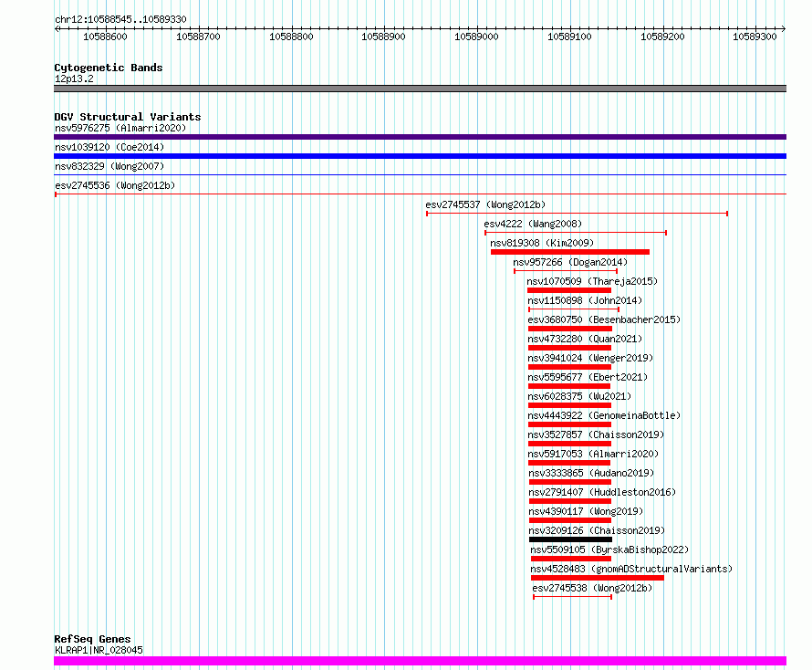
Task: Click the DGV Structural Variants heading
Action: (x=128, y=117)
